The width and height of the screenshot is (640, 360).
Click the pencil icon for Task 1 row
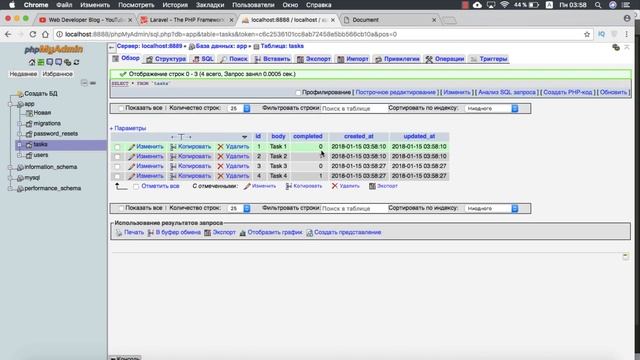click(x=131, y=147)
